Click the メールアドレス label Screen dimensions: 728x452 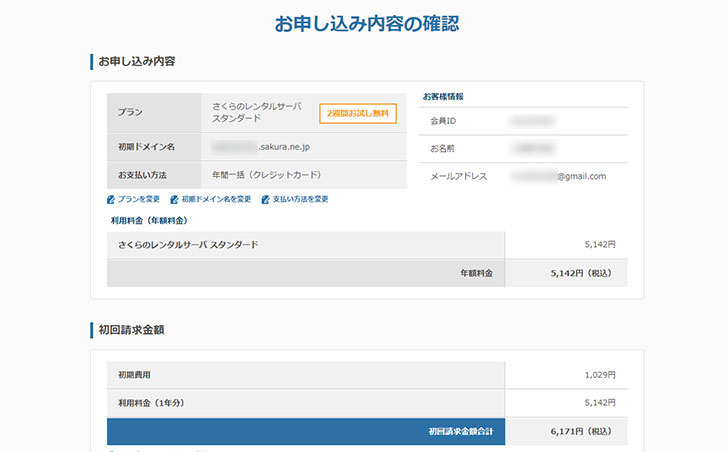pyautogui.click(x=458, y=176)
